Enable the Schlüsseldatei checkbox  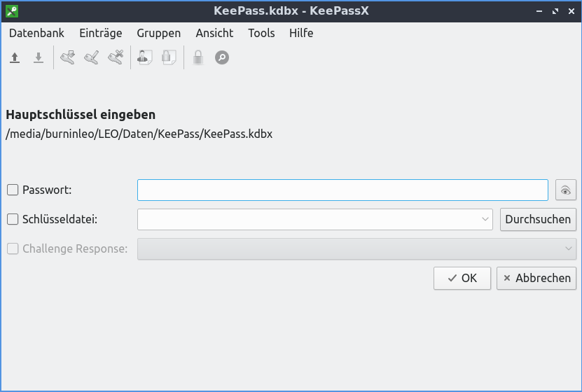pos(13,219)
